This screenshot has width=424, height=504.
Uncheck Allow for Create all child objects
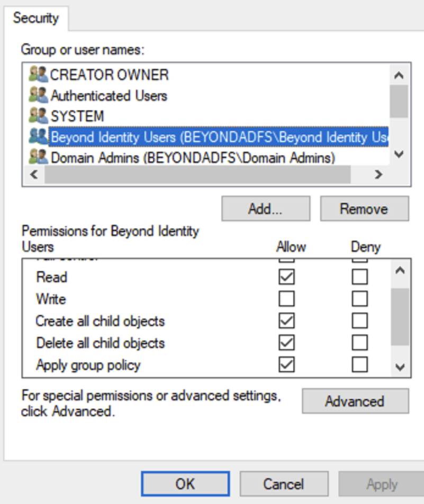pyautogui.click(x=286, y=321)
